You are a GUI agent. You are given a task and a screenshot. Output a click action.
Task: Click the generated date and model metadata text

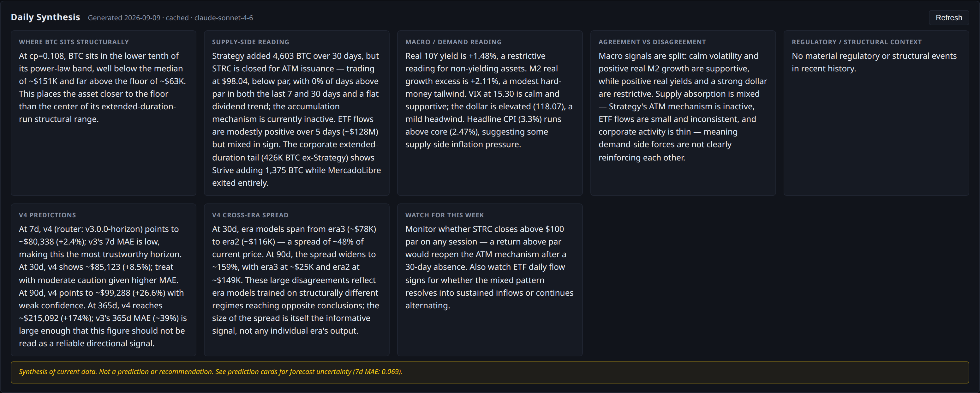(x=170, y=17)
